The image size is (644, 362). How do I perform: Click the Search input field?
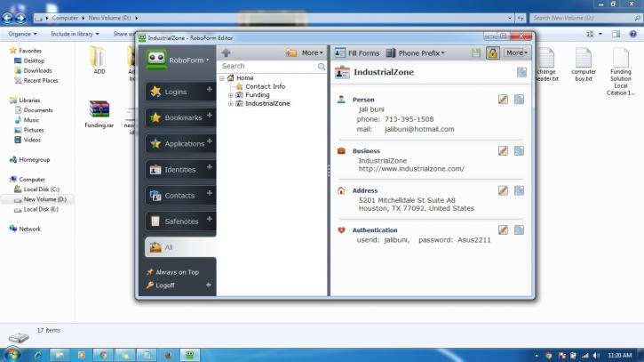tap(268, 66)
